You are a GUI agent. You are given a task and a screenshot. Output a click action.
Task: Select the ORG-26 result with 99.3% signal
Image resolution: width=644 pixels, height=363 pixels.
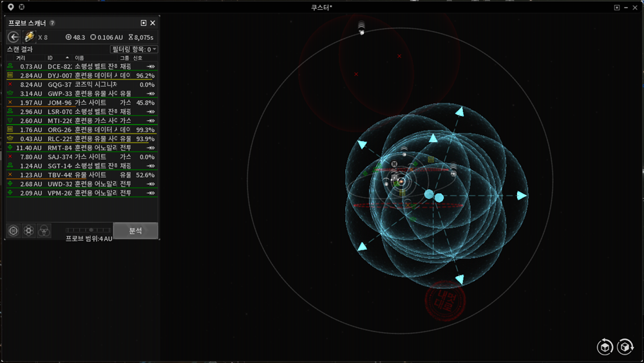(82, 130)
